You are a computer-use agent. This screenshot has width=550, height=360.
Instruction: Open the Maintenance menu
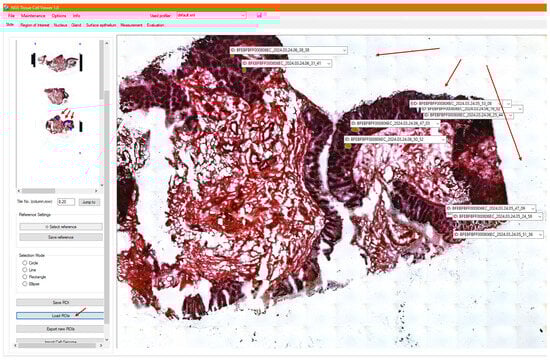pos(33,16)
